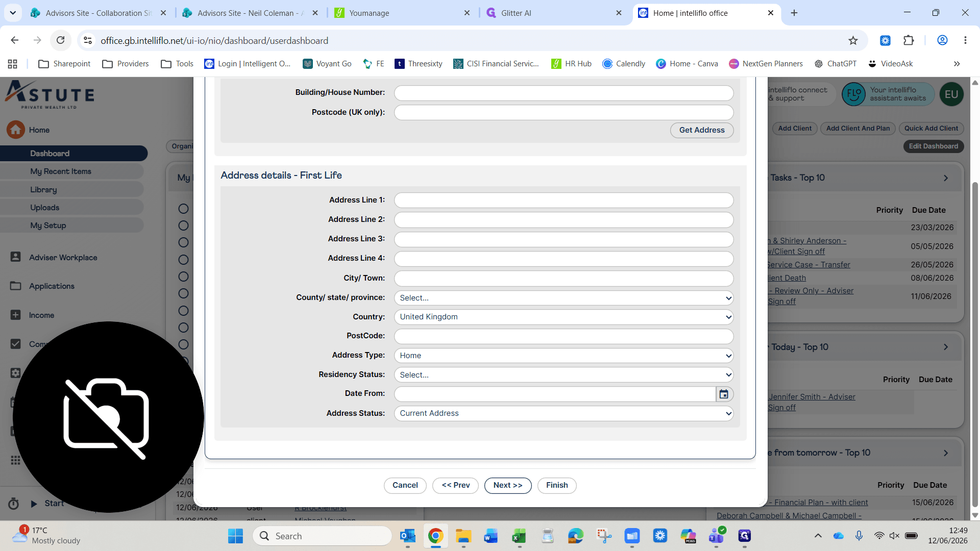Screen dimensions: 980x551
Task: Expand the Tasks - Top 10 chevron
Action: 945,178
